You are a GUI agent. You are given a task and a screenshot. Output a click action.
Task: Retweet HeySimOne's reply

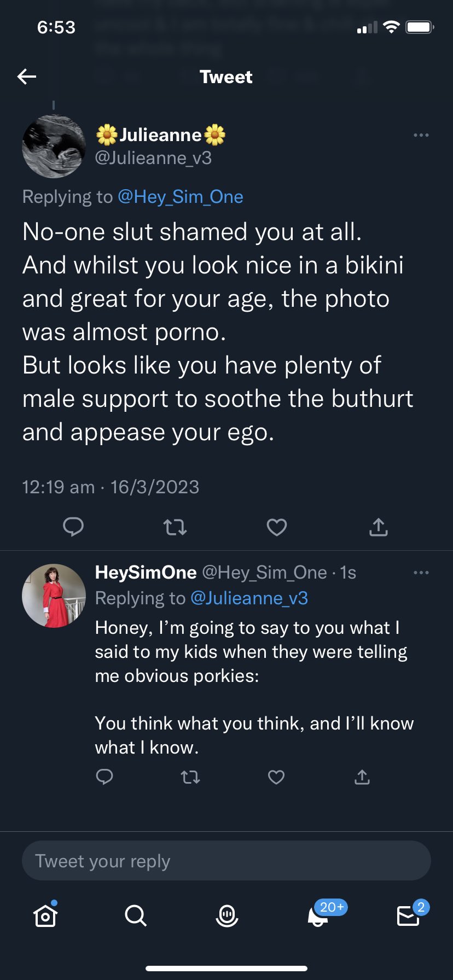coord(190,777)
